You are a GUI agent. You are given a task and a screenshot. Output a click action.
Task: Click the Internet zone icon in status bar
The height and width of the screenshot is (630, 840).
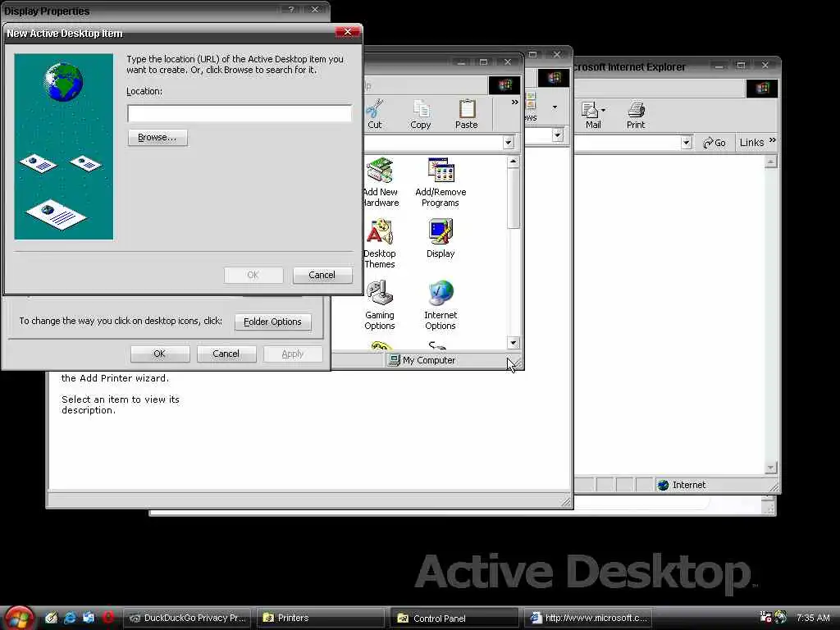[663, 485]
